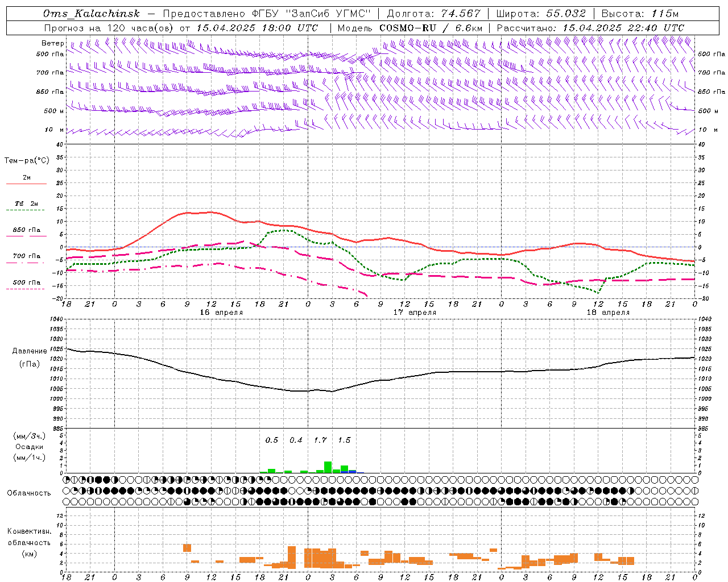The image size is (728, 582).
Task: Select the 0.4 precipitation total value
Action: (296, 440)
